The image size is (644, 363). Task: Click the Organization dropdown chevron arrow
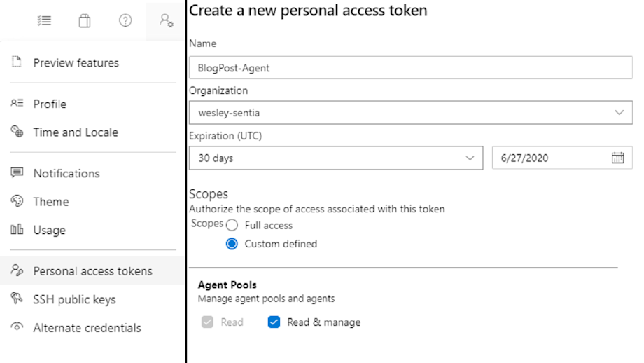[x=619, y=113]
